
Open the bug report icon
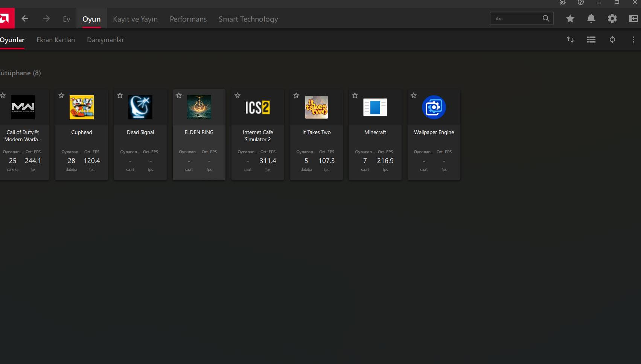(x=563, y=2)
